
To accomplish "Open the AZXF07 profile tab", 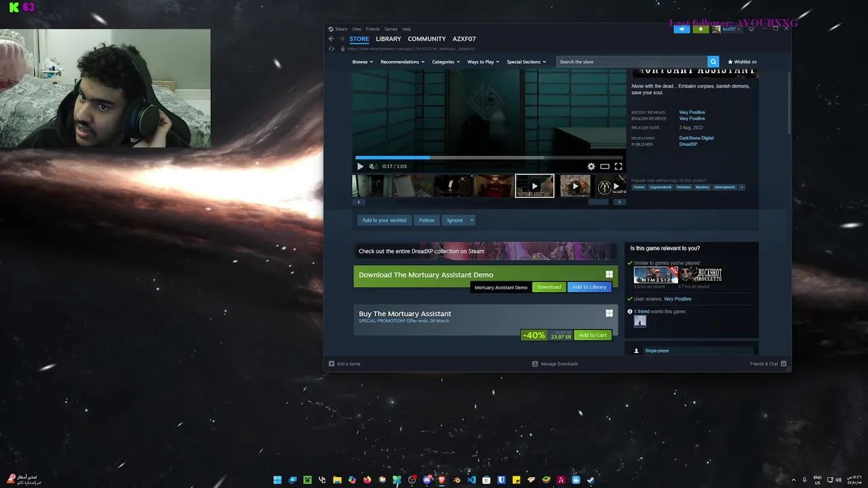I will pos(465,39).
